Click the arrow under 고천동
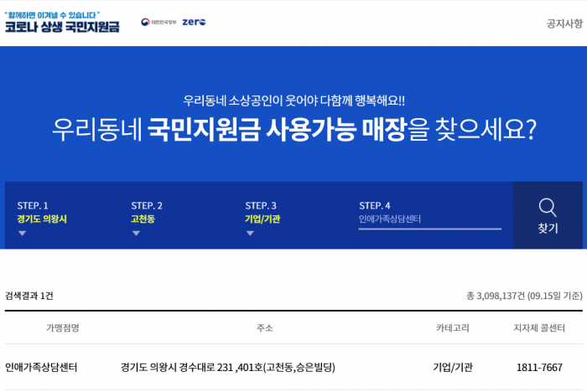Viewport: 587px width, 392px height. [x=136, y=234]
